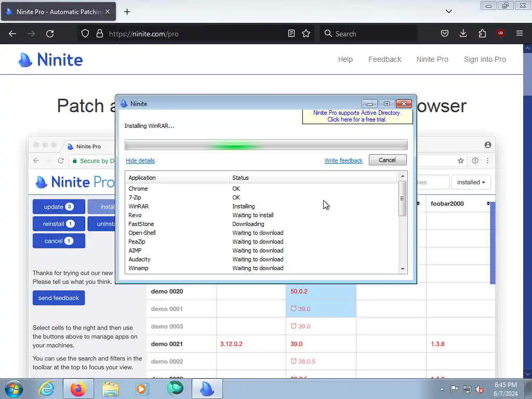Select the WinRAR row
The image size is (532, 399).
[261, 206]
